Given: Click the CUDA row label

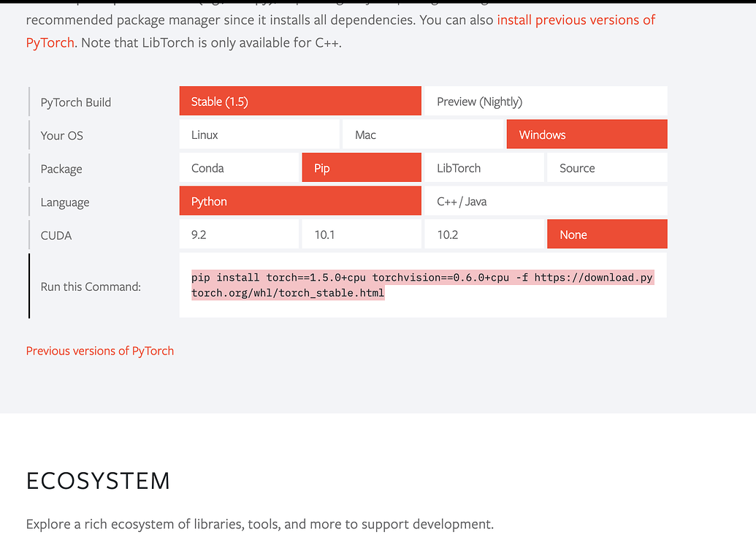Looking at the screenshot, I should click(x=56, y=235).
